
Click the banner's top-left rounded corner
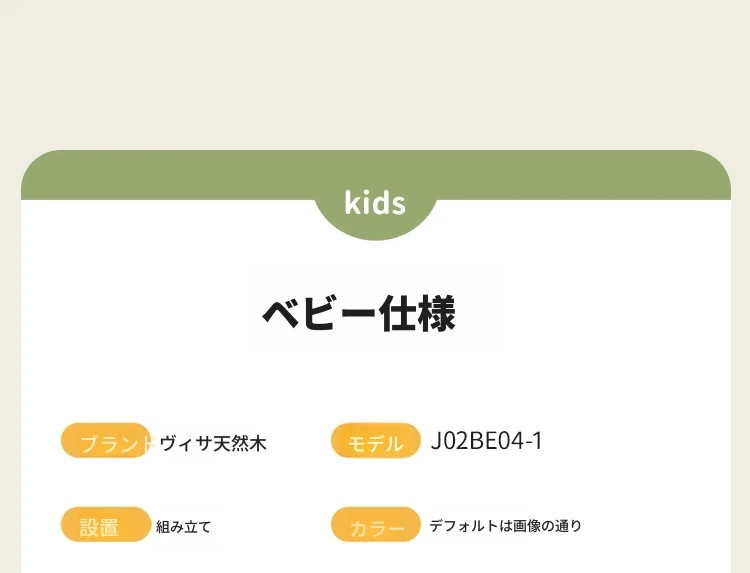click(36, 165)
